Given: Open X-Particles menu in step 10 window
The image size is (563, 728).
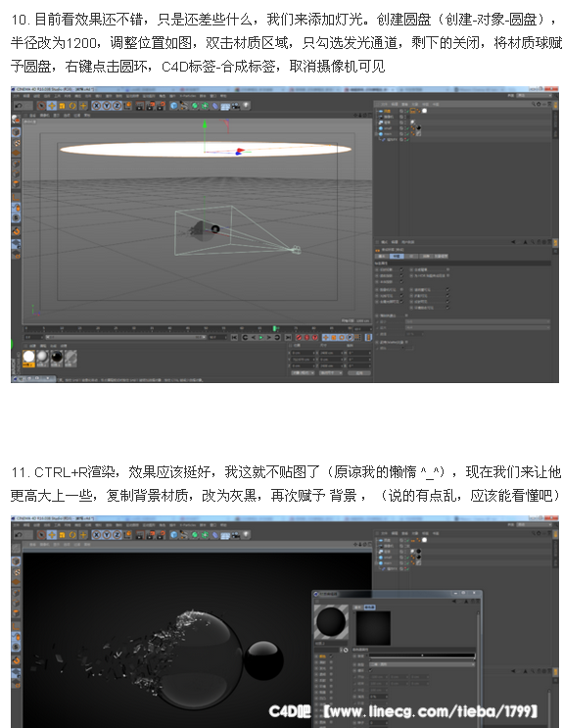Looking at the screenshot, I should point(188,96).
